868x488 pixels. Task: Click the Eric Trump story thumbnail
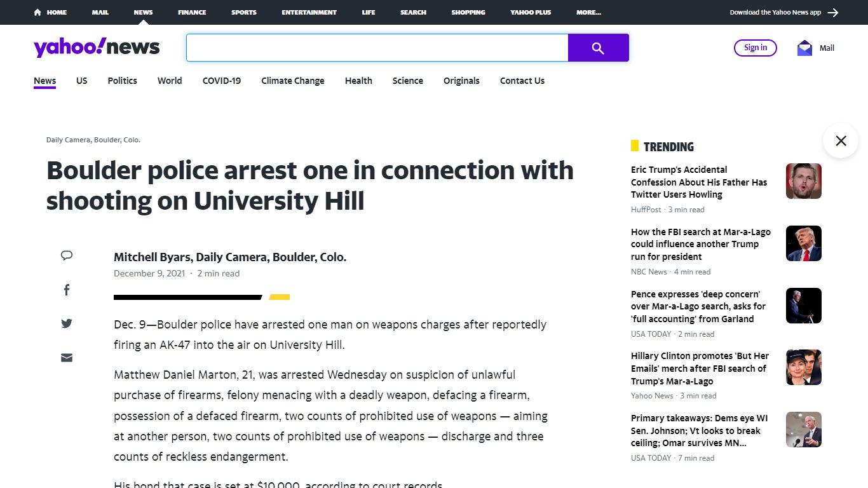click(804, 181)
